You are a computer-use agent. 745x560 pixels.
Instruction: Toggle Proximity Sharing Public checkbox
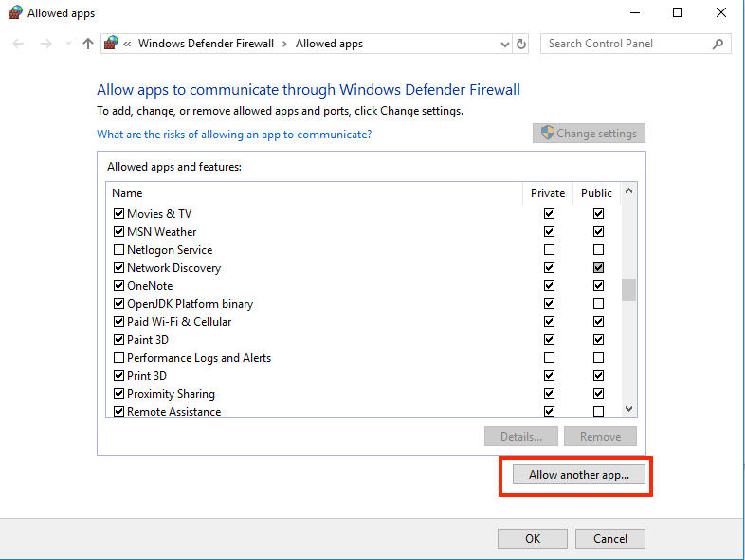[x=599, y=394]
